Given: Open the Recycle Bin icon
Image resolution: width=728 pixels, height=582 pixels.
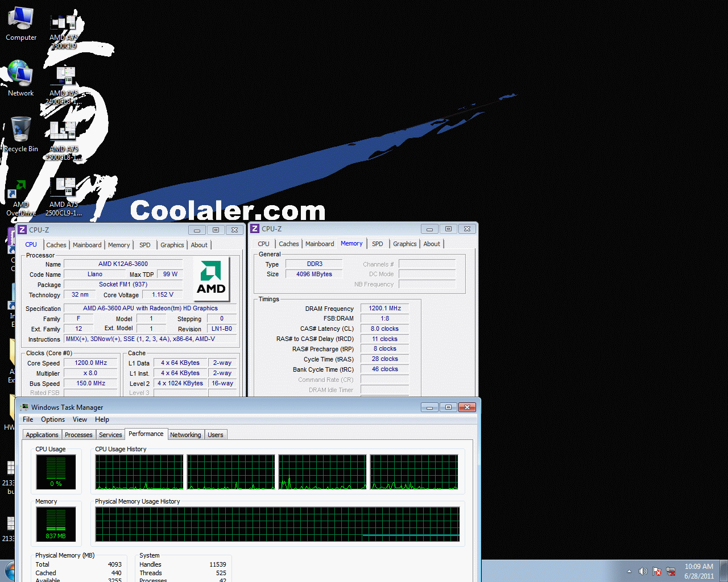Looking at the screenshot, I should pyautogui.click(x=21, y=135).
